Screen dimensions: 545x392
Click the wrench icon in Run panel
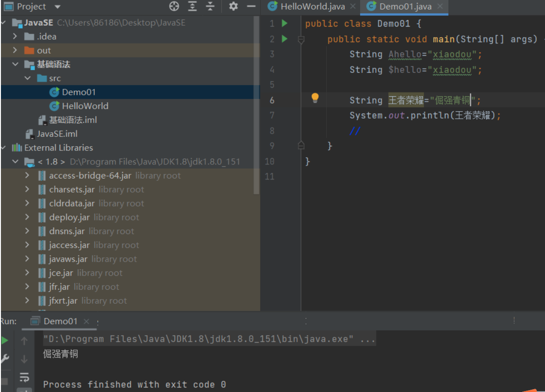(5, 359)
